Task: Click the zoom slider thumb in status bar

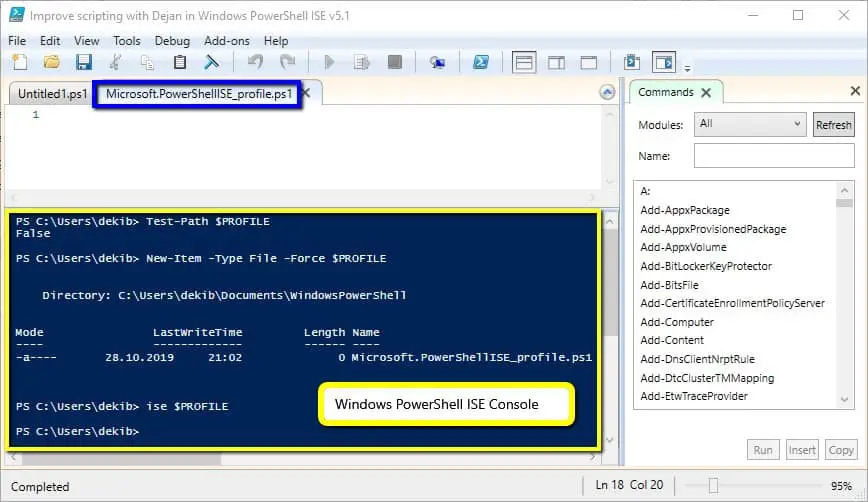Action: (x=713, y=485)
